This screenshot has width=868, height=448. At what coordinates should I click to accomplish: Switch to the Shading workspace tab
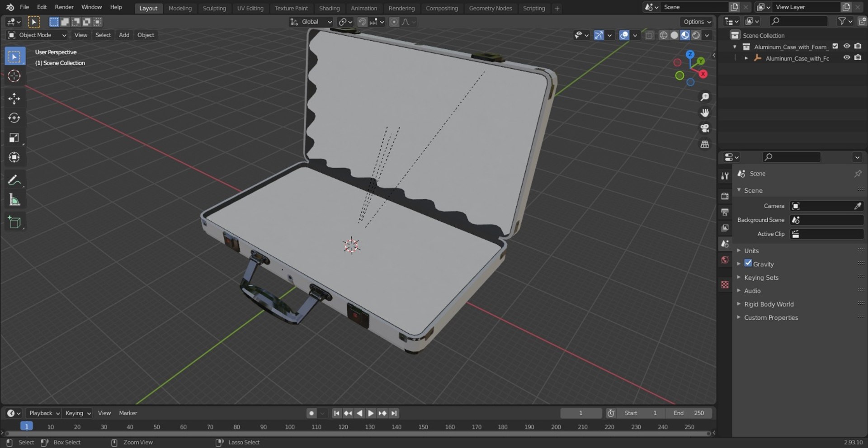coord(329,8)
